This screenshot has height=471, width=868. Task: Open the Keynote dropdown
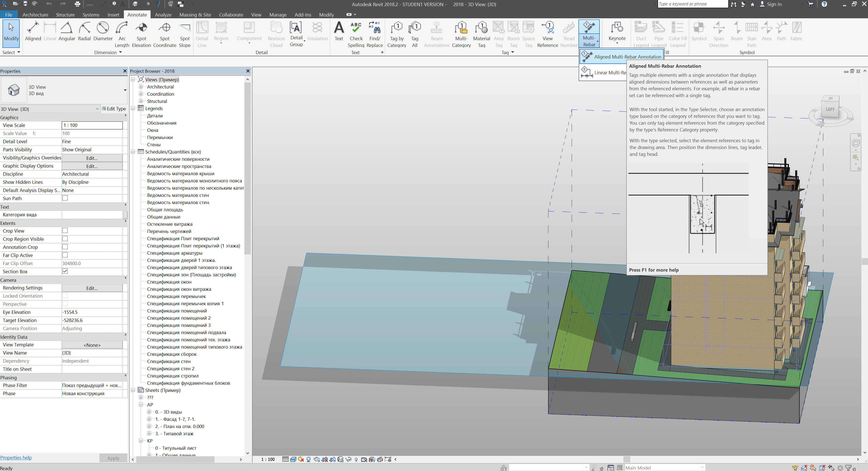point(617,43)
